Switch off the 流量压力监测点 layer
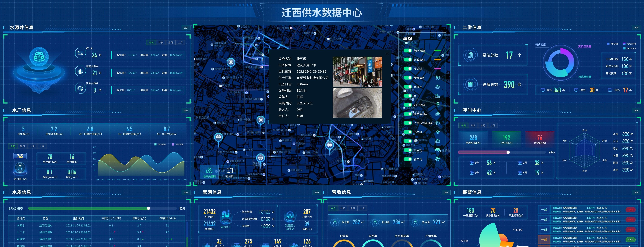 (x=408, y=123)
